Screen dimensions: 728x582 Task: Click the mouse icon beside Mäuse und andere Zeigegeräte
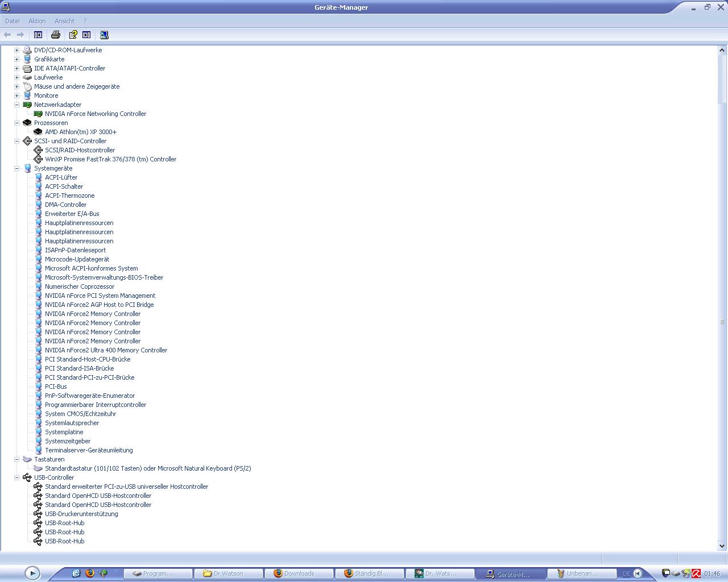pos(27,86)
